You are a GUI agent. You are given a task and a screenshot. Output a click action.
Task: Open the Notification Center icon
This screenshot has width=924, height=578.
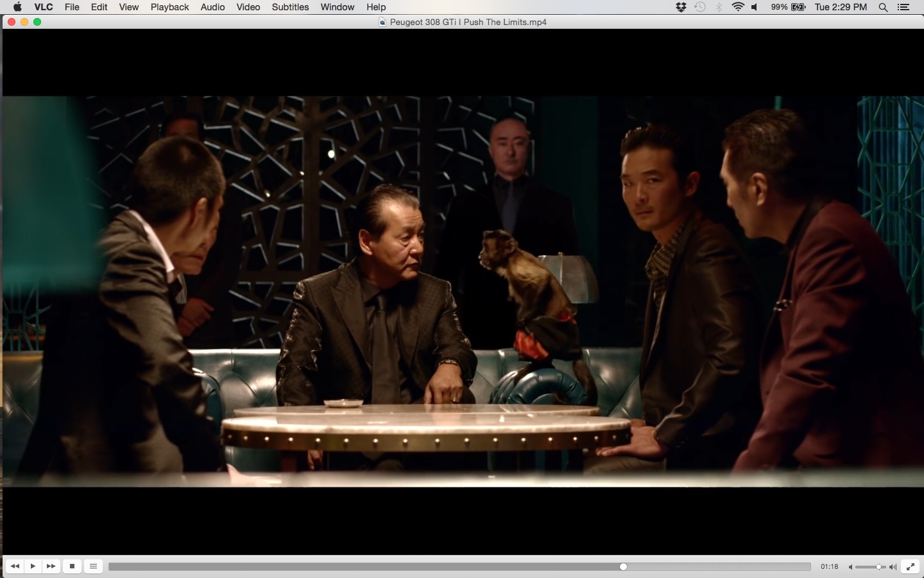point(903,7)
